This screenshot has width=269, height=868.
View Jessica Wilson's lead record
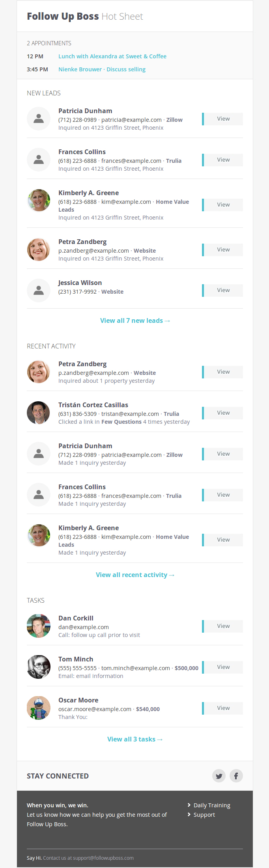point(222,291)
